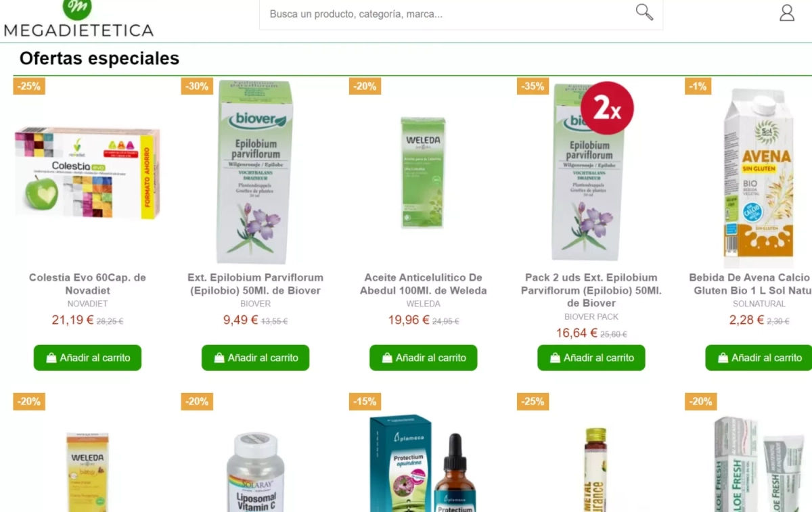Open the user account icon
The height and width of the screenshot is (512, 812).
(787, 13)
